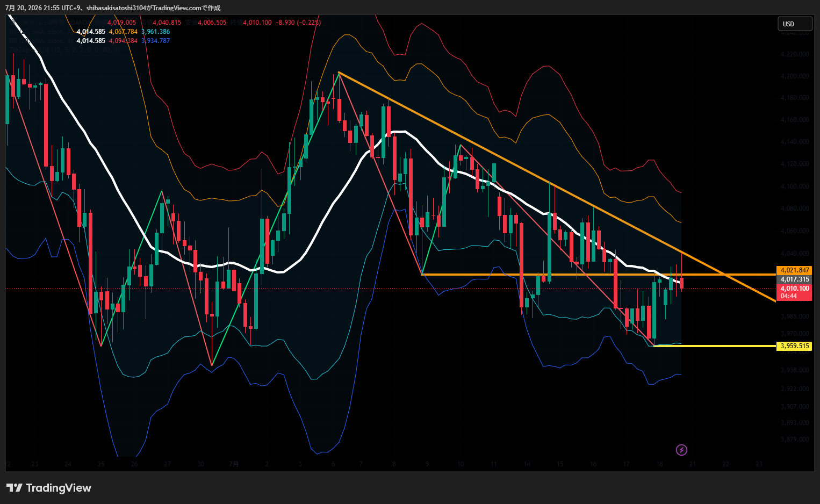Open the USD currency selector

click(795, 24)
